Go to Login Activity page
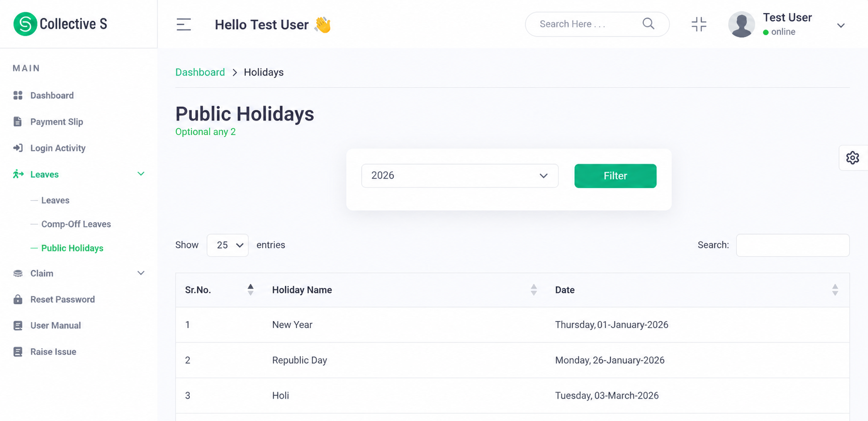 coord(58,148)
